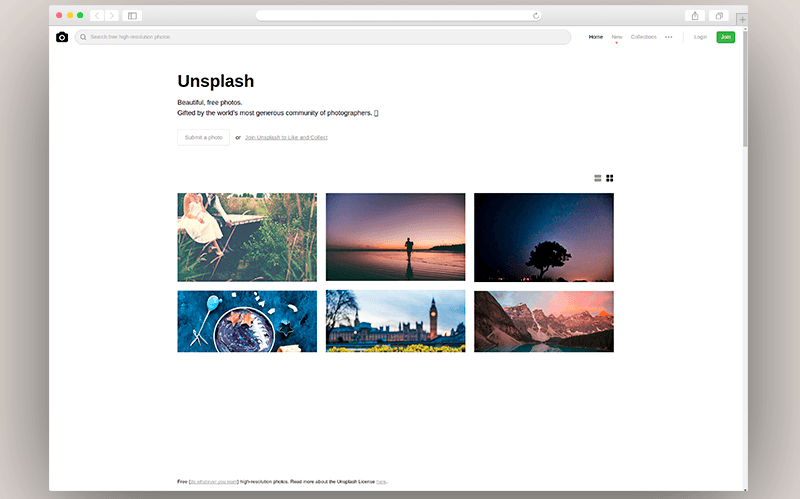Open the starry night tree photo

[x=544, y=237]
